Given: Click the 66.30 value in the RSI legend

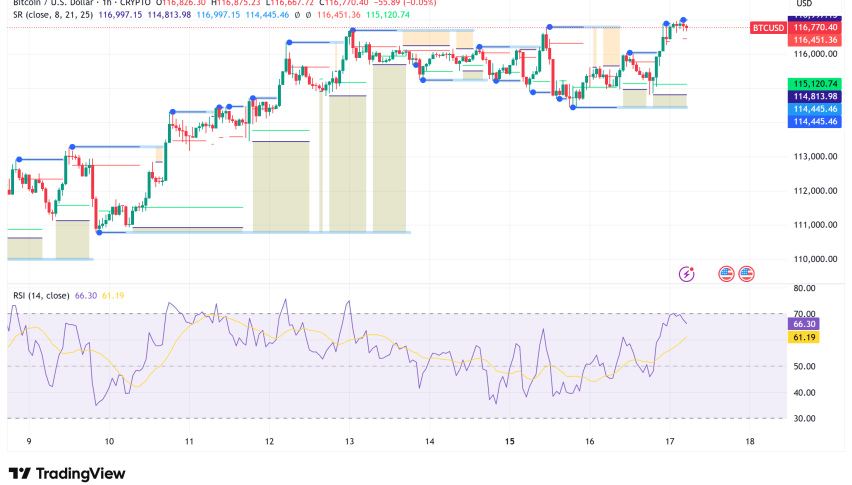Looking at the screenshot, I should click(x=86, y=295).
